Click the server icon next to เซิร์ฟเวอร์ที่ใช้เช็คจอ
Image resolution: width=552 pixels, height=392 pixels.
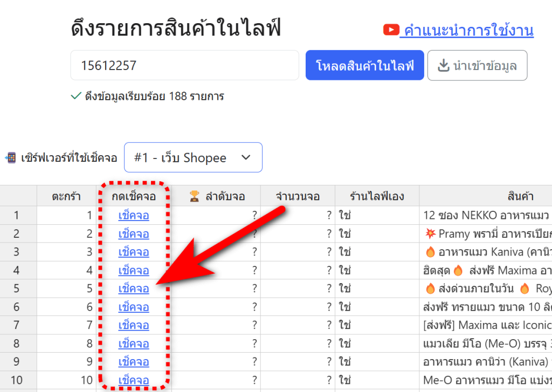(10, 158)
